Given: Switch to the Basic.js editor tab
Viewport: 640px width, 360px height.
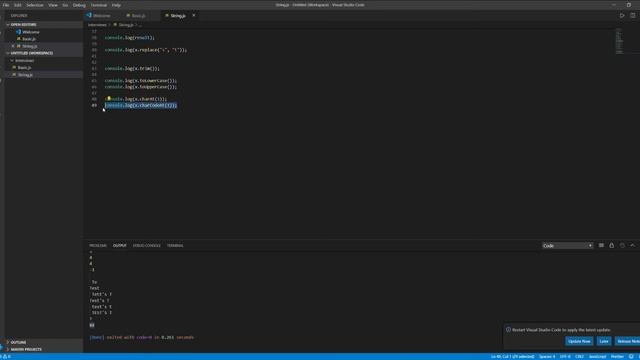Looking at the screenshot, I should click(x=138, y=16).
